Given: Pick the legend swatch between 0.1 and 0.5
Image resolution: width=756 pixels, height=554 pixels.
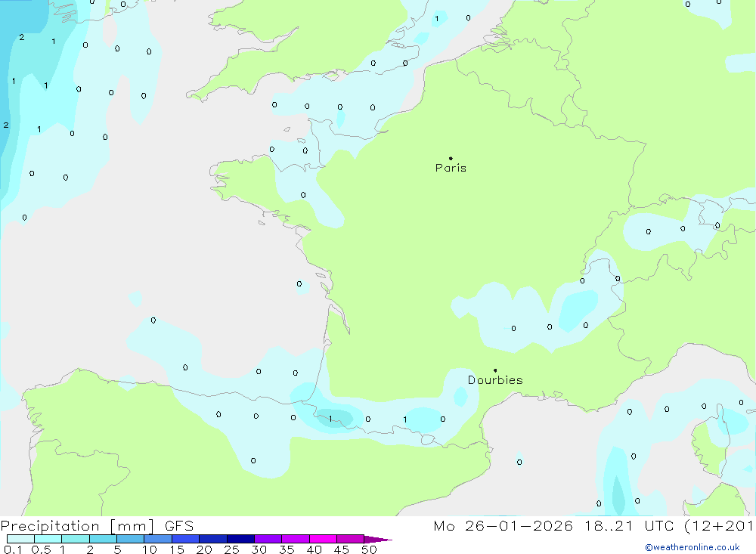Looking at the screenshot, I should 20,539.
